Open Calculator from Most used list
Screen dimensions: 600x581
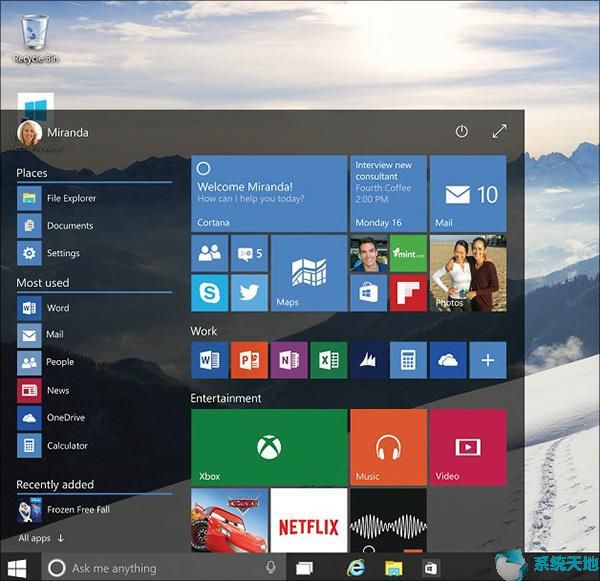[x=52, y=446]
